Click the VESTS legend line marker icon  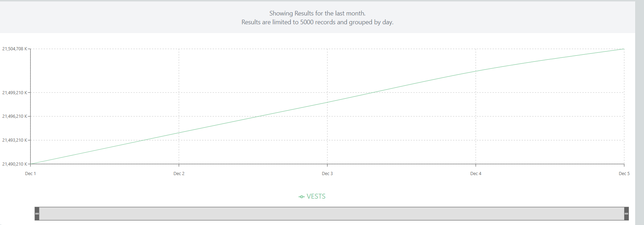(x=301, y=197)
